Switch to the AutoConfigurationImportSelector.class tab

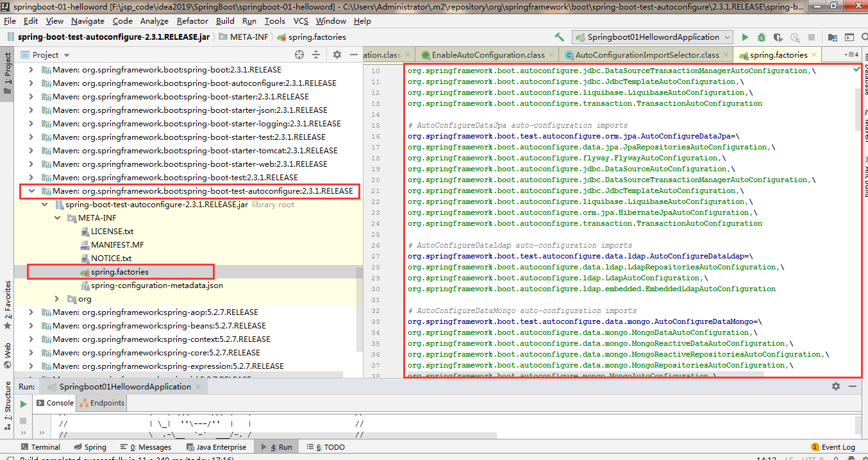click(x=647, y=55)
